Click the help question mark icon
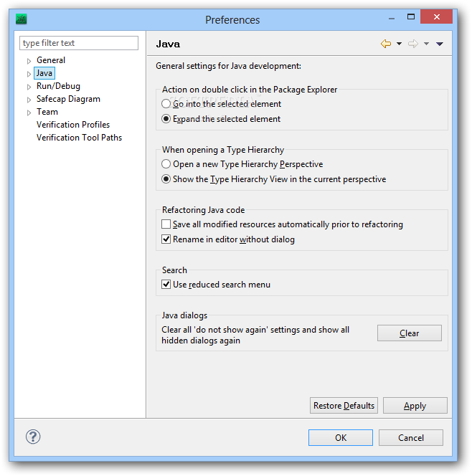This screenshot has height=476, width=472. coord(33,437)
